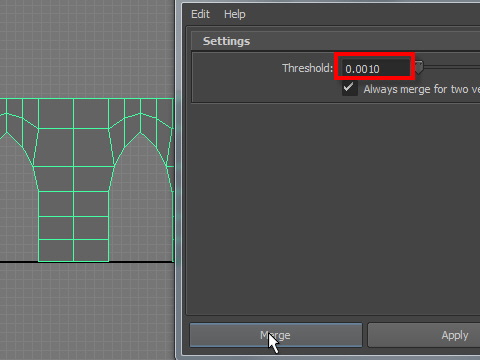Click the black ground line beneath the mesh
480x360 pixels.
coord(87,262)
